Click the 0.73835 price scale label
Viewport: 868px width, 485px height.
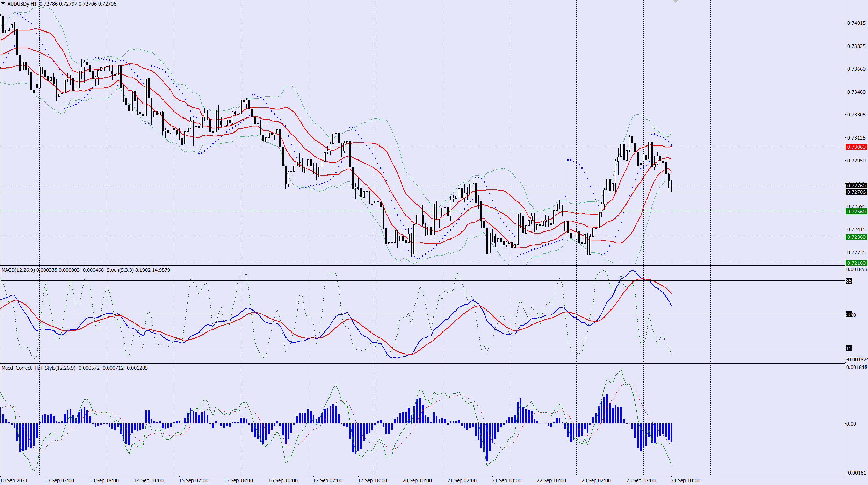(856, 46)
